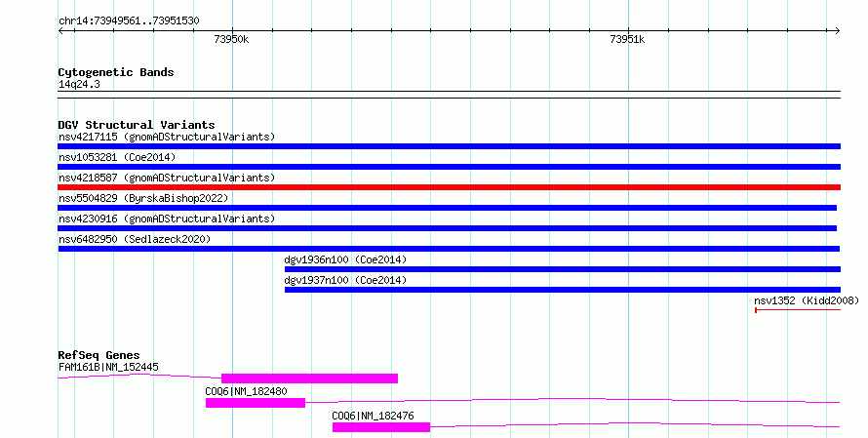
Task: Open the nsv5504829 (ByrskaBishop2022) label
Action: [x=143, y=198]
